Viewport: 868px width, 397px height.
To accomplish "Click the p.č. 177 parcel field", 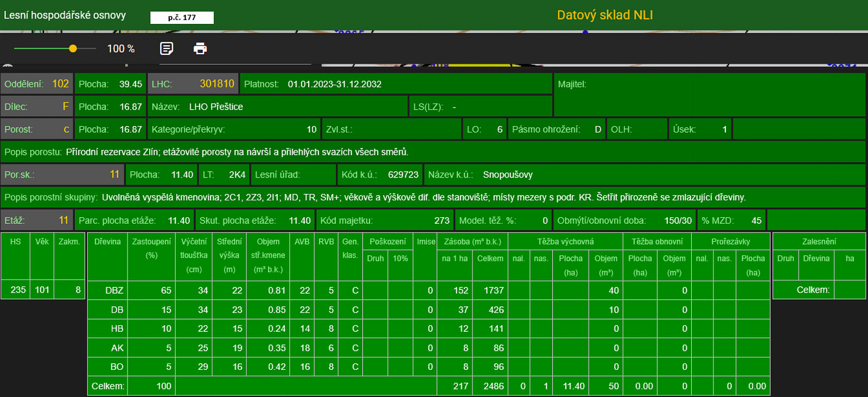I will click(x=182, y=17).
